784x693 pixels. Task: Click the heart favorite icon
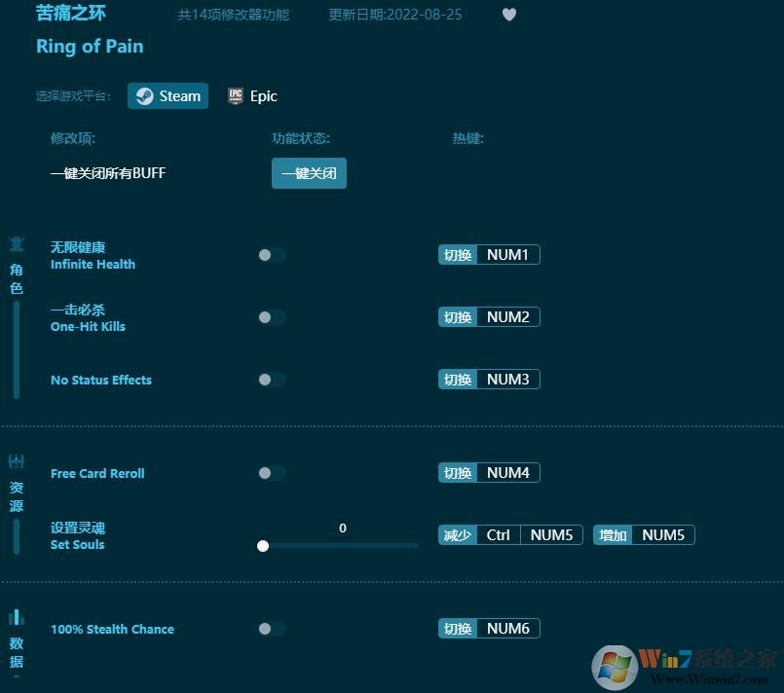coord(509,15)
